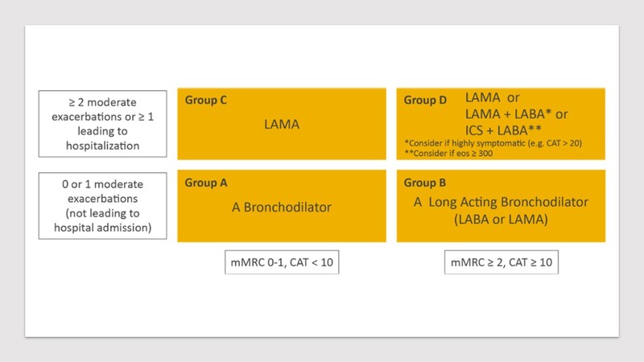This screenshot has width=644, height=362.
Task: Click the "hospital admission)" text line
Action: [103, 228]
